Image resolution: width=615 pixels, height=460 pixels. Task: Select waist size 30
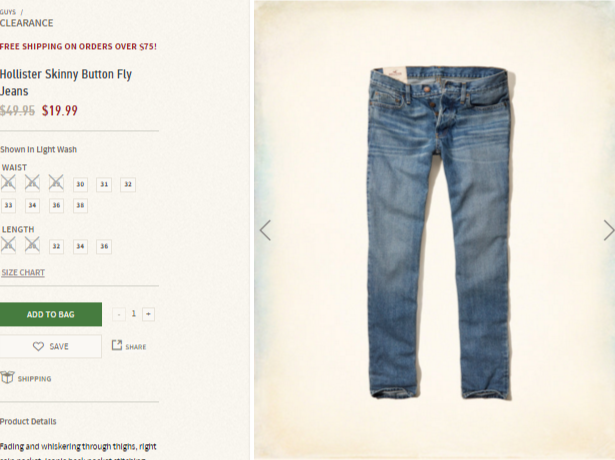(x=80, y=184)
